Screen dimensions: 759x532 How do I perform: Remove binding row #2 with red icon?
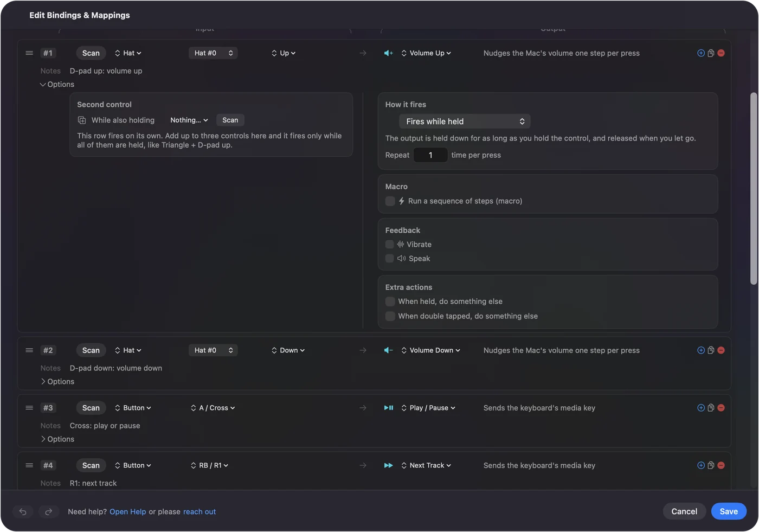[x=721, y=350]
